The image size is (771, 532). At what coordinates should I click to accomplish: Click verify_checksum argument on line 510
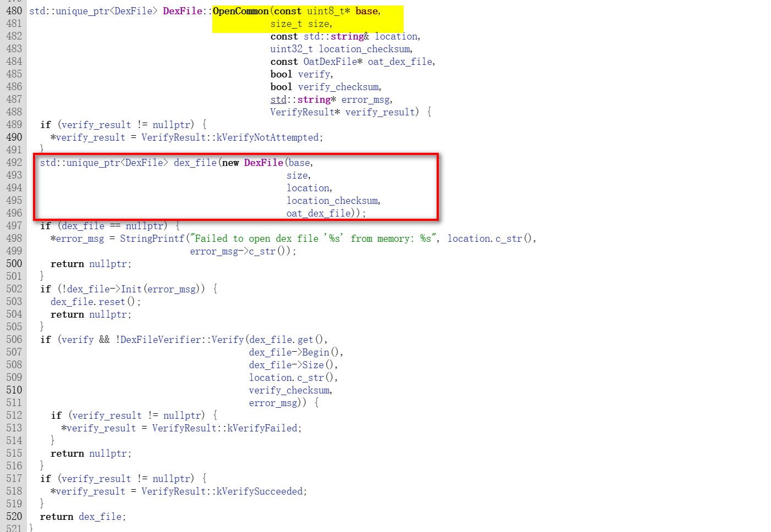[x=289, y=390]
